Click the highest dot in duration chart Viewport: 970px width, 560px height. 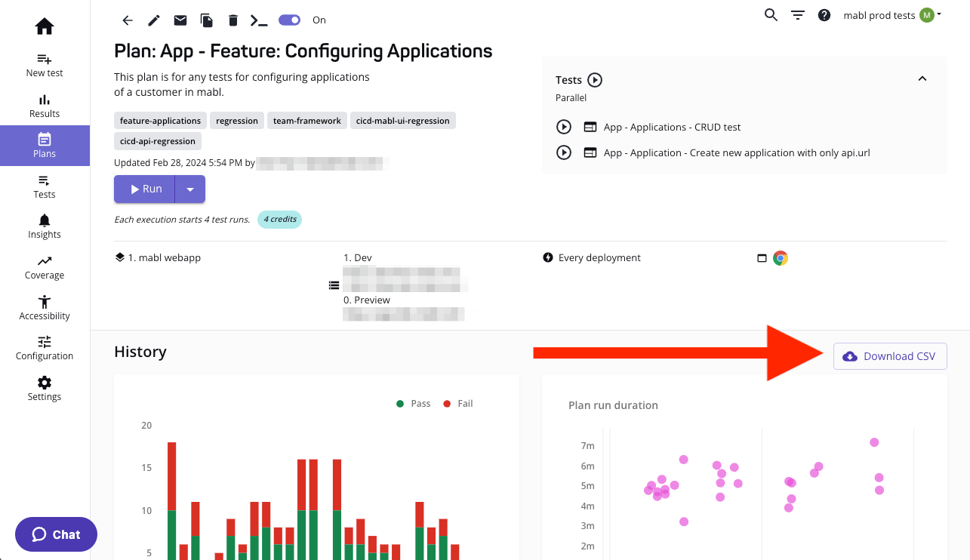pos(874,442)
